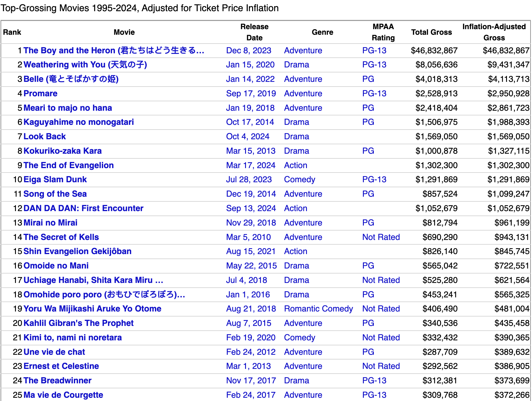Open Omohide poro poro movie link
Screen dimensions: 532x401
104,294
